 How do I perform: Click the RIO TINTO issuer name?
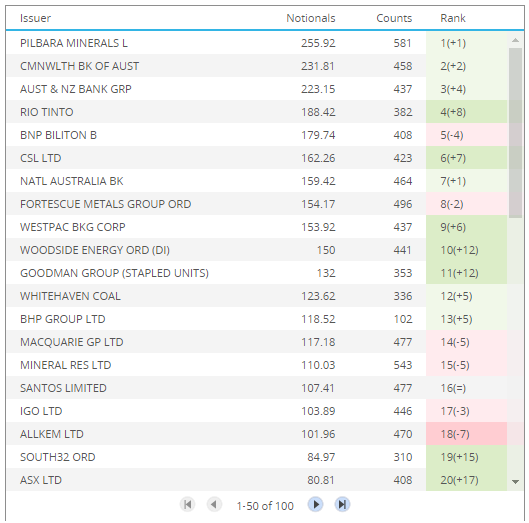(x=47, y=112)
